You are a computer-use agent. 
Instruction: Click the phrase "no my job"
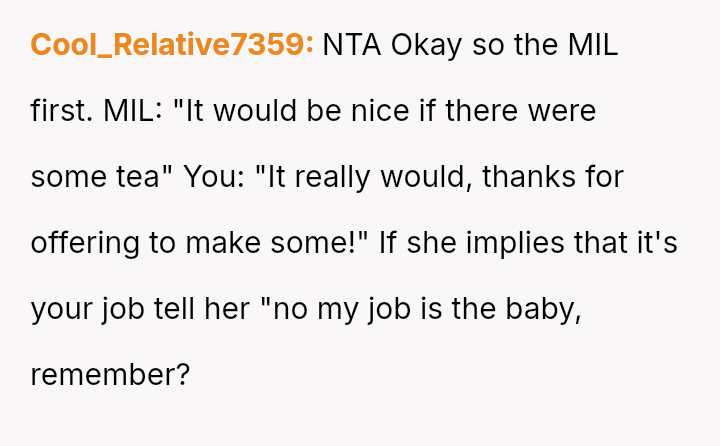coord(337,309)
